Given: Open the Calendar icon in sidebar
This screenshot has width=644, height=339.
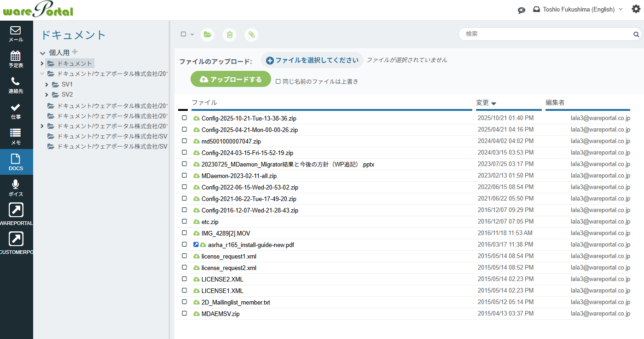Looking at the screenshot, I should coord(16,59).
